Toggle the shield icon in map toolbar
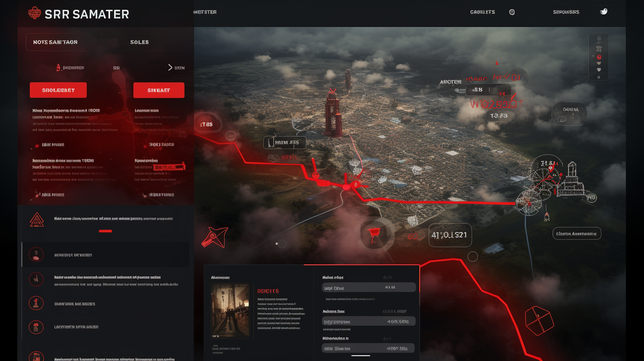 coord(599,69)
